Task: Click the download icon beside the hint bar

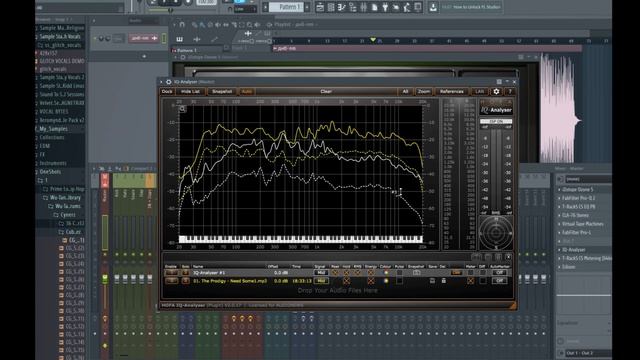Action: [433, 7]
